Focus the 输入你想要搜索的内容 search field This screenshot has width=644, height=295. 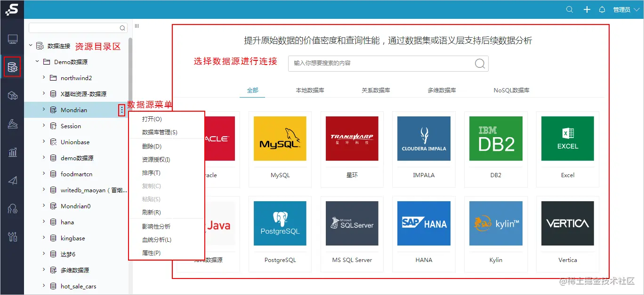pyautogui.click(x=388, y=64)
